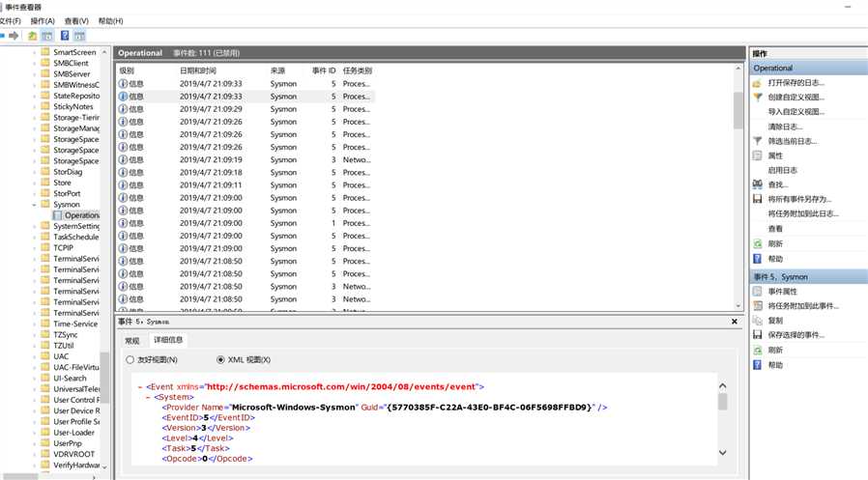Select the StickyNotes tree item
This screenshot has height=480, width=868.
(x=73, y=107)
